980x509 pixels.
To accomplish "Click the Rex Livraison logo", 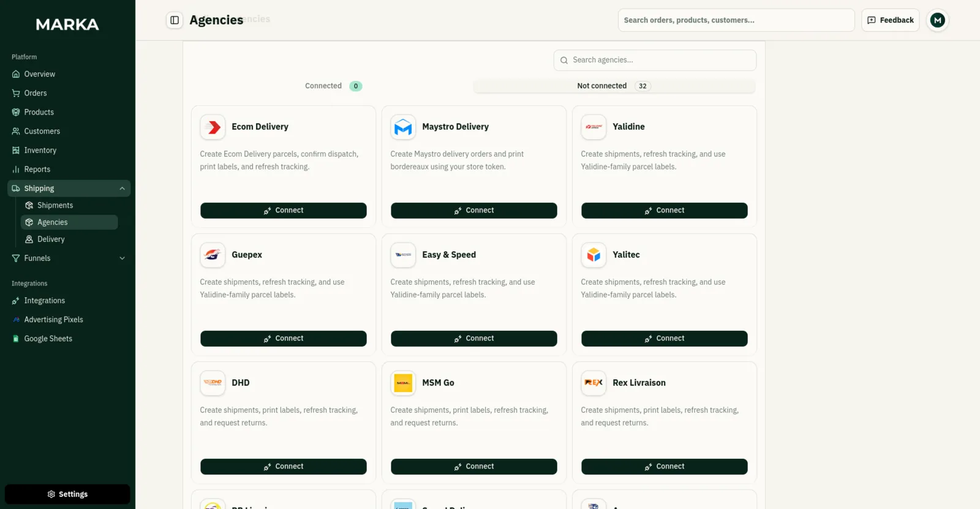I will coord(594,383).
